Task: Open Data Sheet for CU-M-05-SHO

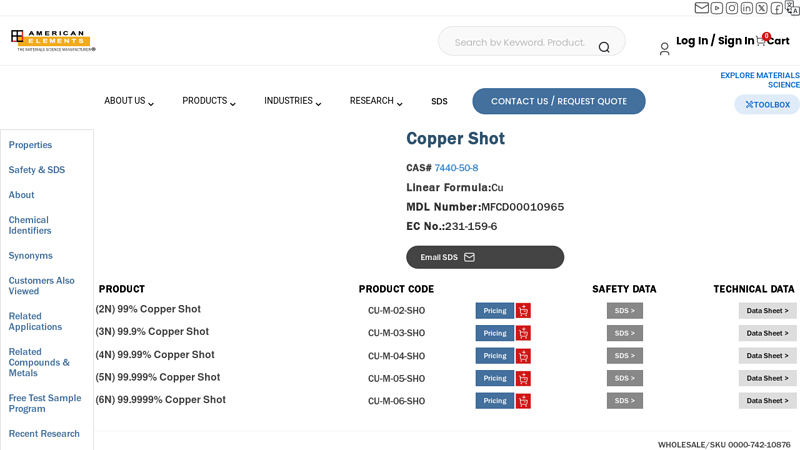Action: (767, 378)
